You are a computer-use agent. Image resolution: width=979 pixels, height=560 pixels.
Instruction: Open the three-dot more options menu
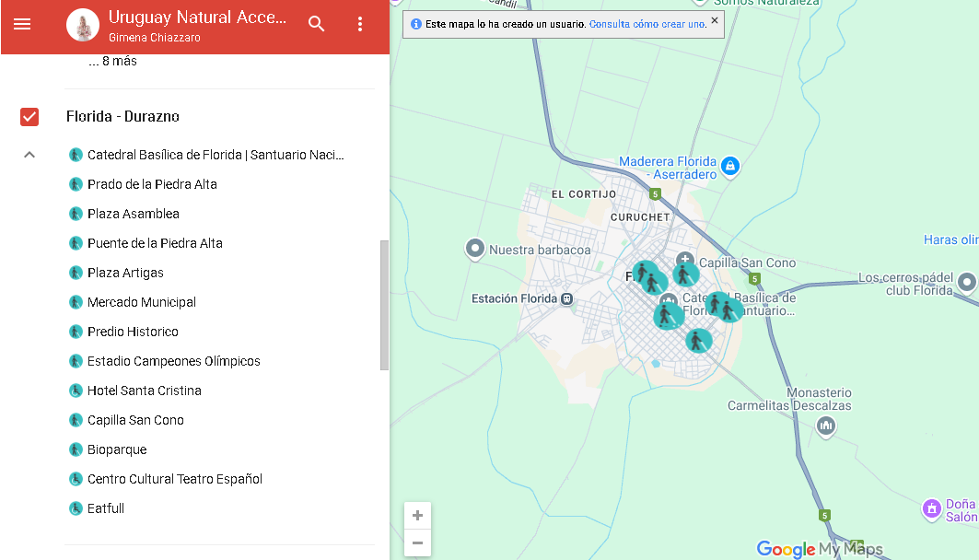click(x=360, y=25)
